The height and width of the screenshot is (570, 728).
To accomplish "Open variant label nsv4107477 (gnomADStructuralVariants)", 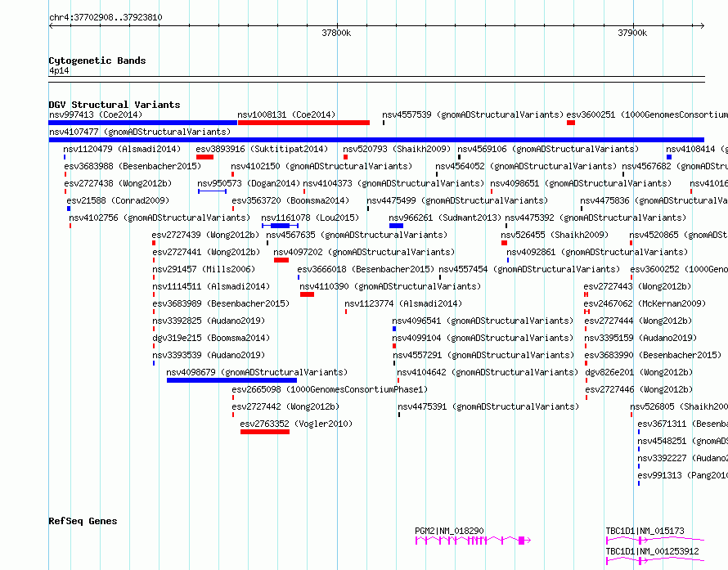I will (x=140, y=132).
